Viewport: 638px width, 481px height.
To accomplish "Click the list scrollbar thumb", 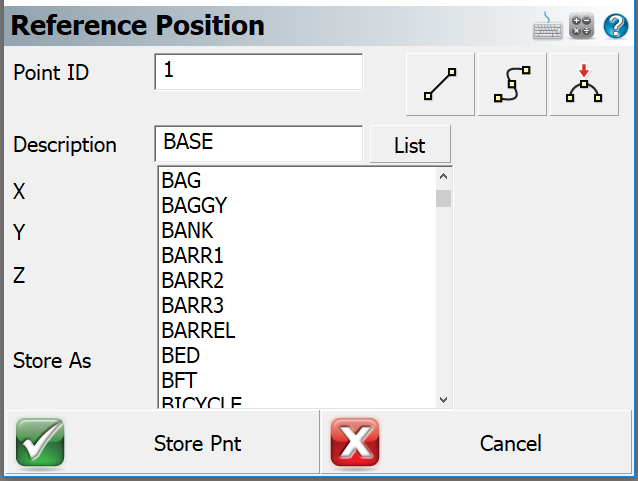I will [x=443, y=198].
